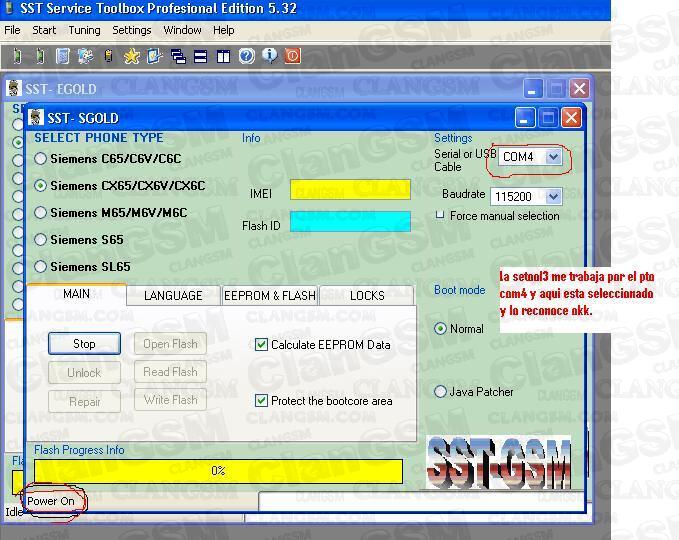Click the first green phone toolbar icon
The width and height of the screenshot is (679, 540).
(x=17, y=56)
